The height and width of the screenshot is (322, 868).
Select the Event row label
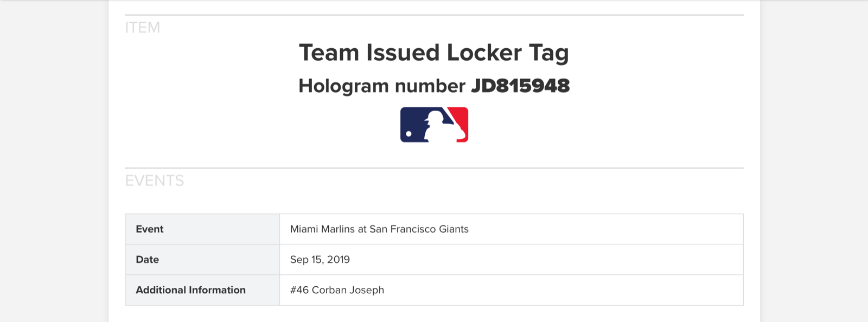click(150, 229)
